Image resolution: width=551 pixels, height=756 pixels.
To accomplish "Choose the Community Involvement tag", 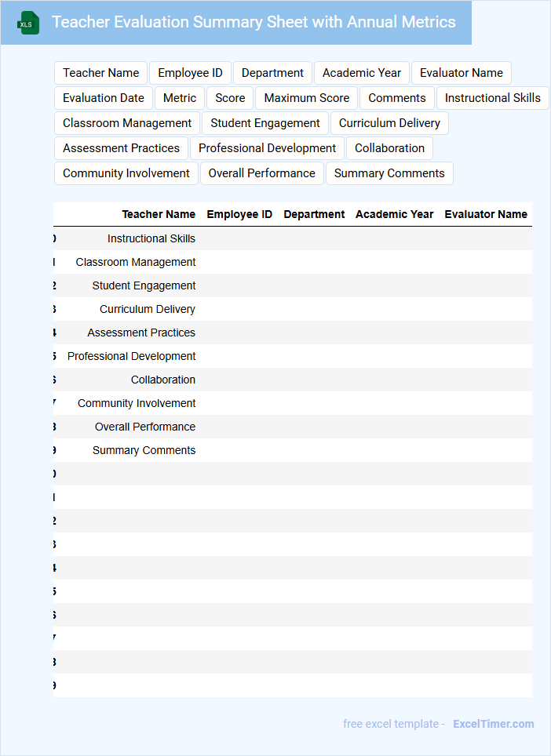I will tap(126, 173).
